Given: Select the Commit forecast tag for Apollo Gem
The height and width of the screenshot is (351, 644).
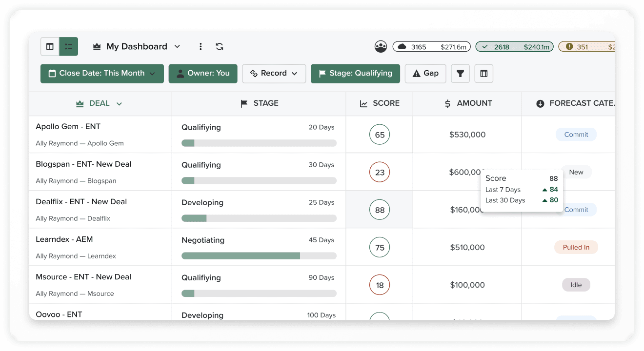Looking at the screenshot, I should [576, 134].
